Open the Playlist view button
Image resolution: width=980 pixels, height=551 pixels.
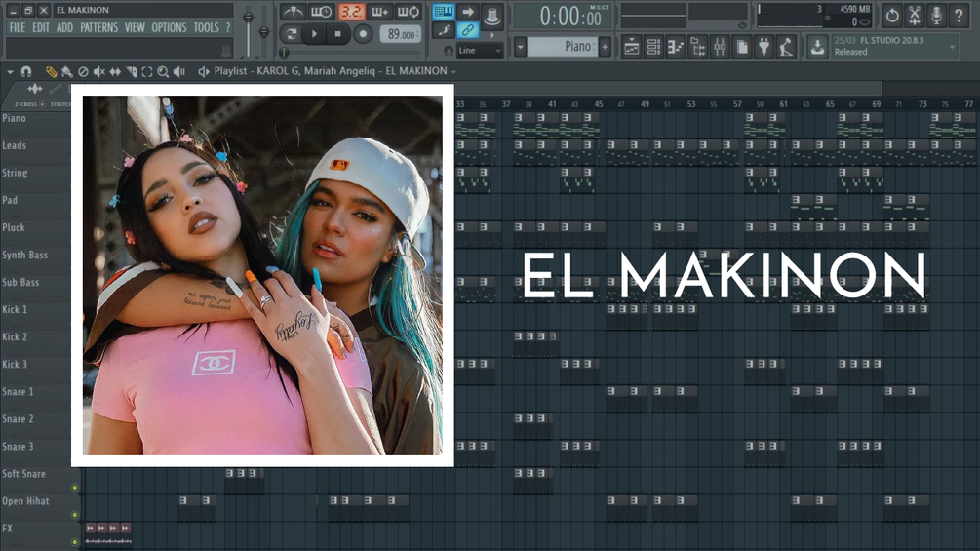[x=631, y=47]
